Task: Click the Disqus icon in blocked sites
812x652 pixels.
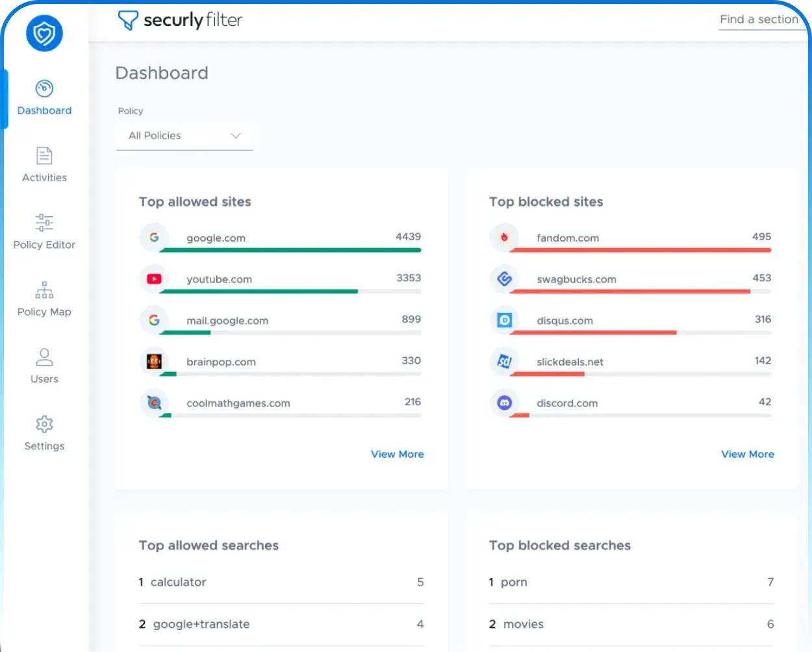Action: [x=504, y=320]
